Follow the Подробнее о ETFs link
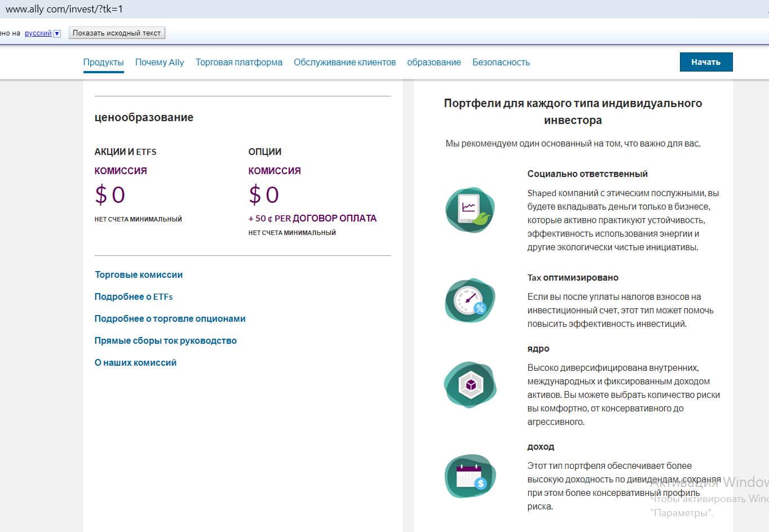Viewport: 769px width, 532px height. 134,297
